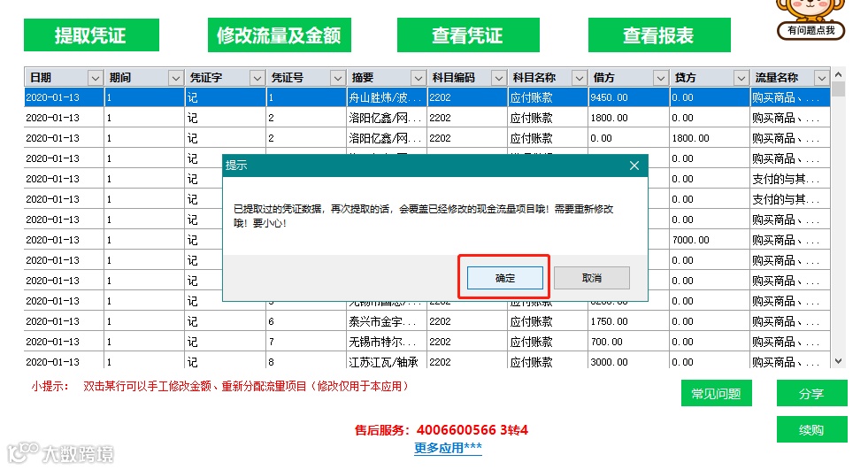Close the 提示 dialog with X
The image size is (868, 470).
coord(634,166)
